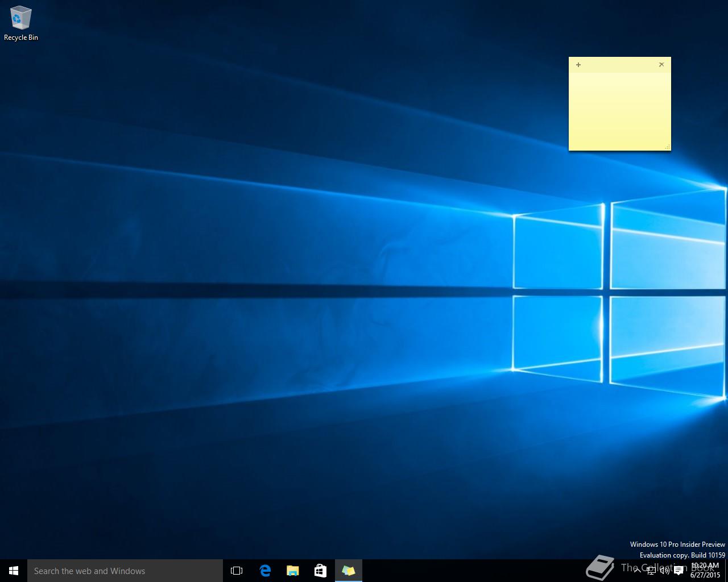Open the clock showing 10:20 AM
728x582 pixels.
(705, 571)
